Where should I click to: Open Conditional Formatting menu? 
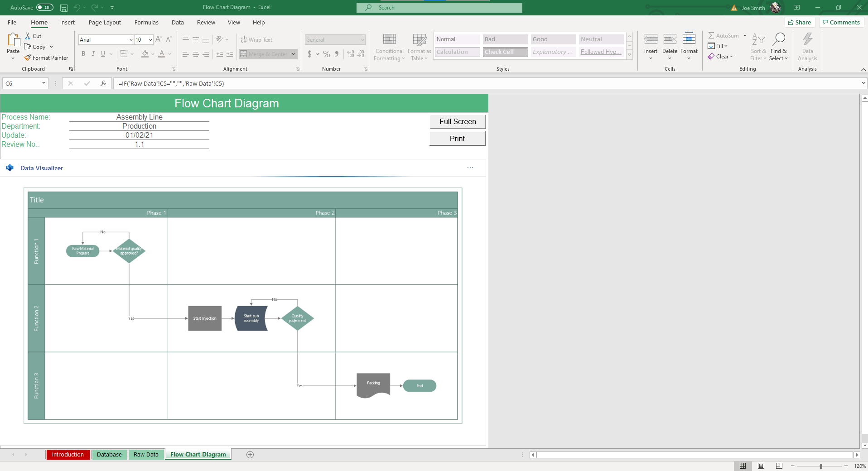[x=389, y=47]
